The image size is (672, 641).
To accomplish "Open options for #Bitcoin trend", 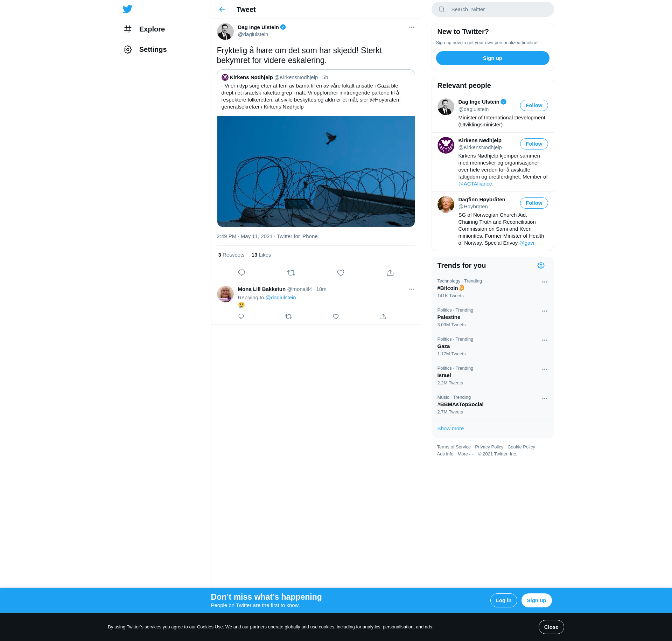I will coord(545,282).
